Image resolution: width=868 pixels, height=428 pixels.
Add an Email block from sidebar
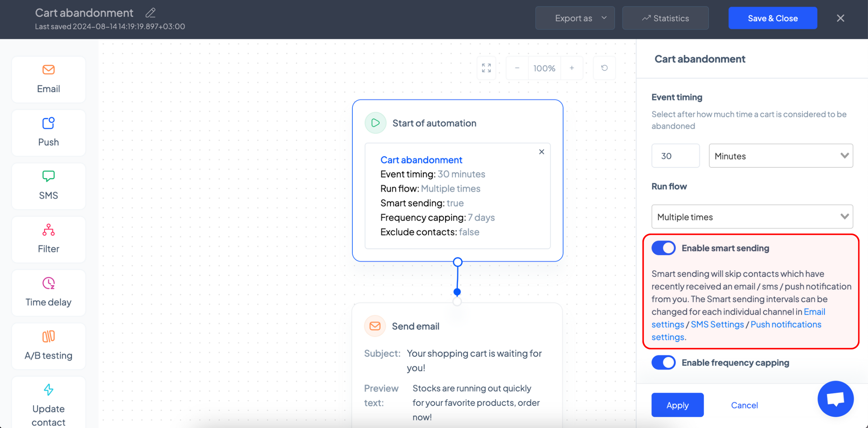(48, 79)
